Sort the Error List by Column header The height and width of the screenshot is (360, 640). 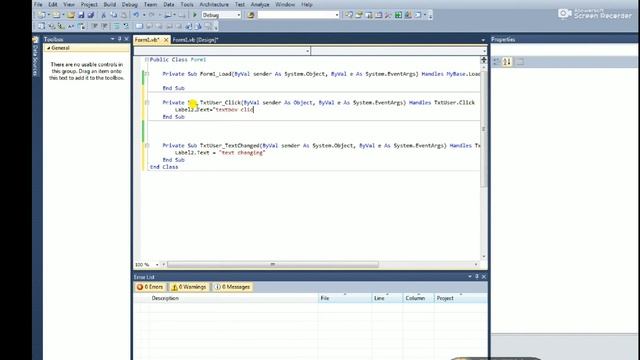418,298
